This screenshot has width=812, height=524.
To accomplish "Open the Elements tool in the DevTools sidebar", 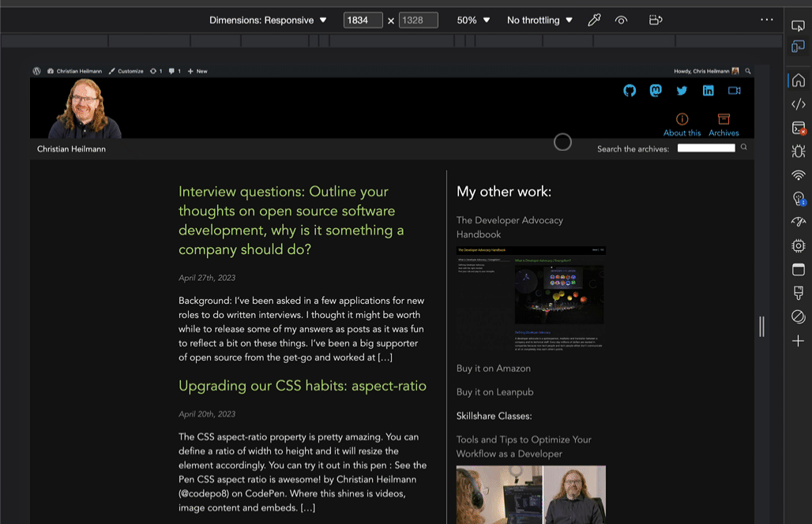I will click(x=798, y=103).
